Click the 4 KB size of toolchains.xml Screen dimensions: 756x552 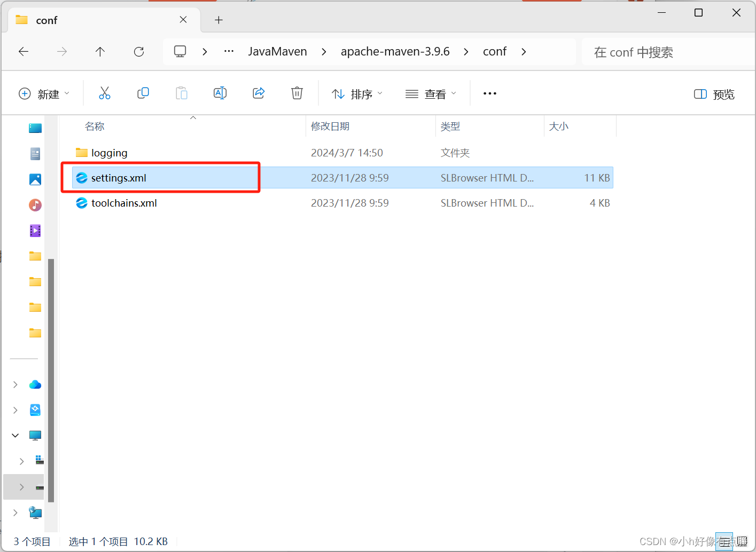pyautogui.click(x=599, y=203)
